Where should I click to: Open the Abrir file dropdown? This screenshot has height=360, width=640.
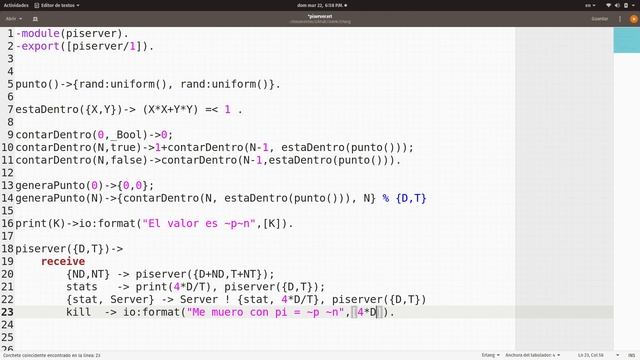[x=14, y=19]
